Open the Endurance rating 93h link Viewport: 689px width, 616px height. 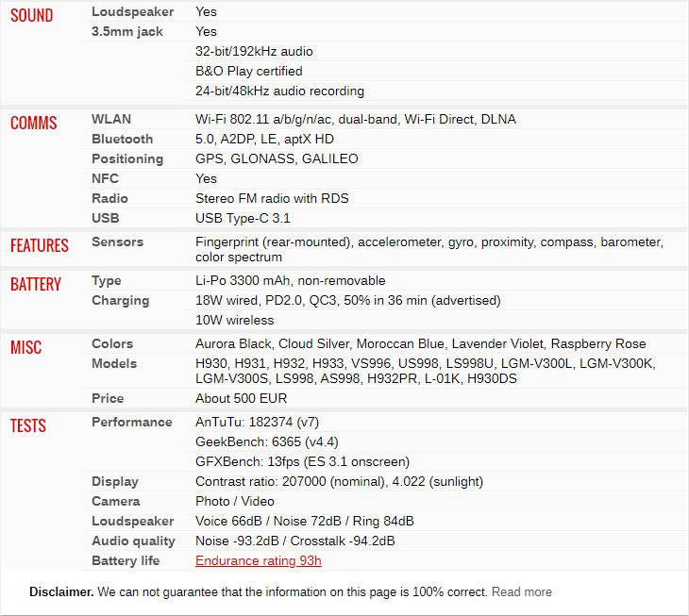point(258,561)
